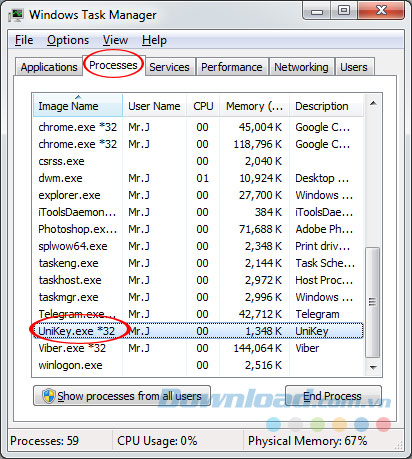
Task: Select the csrss.exe process
Action: tap(198, 161)
